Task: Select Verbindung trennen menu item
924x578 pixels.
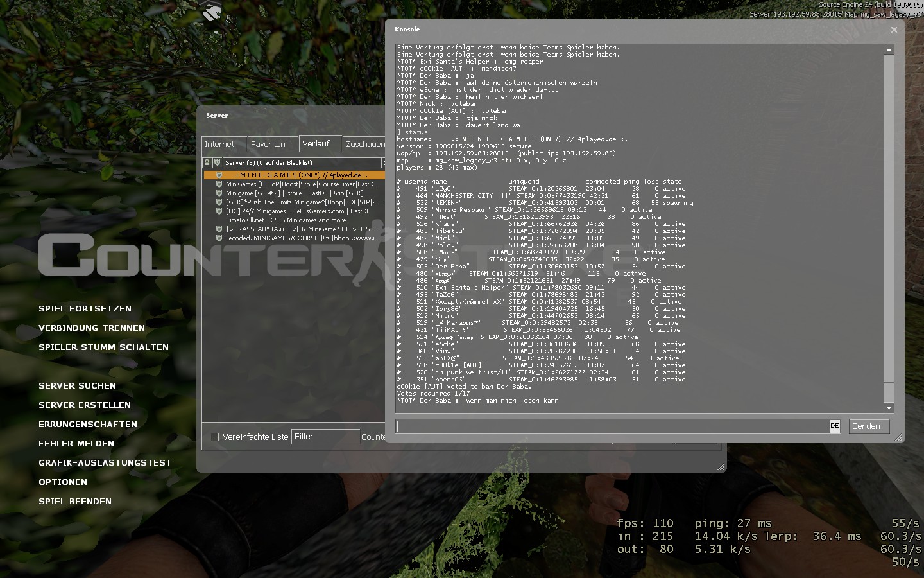Action: point(92,328)
